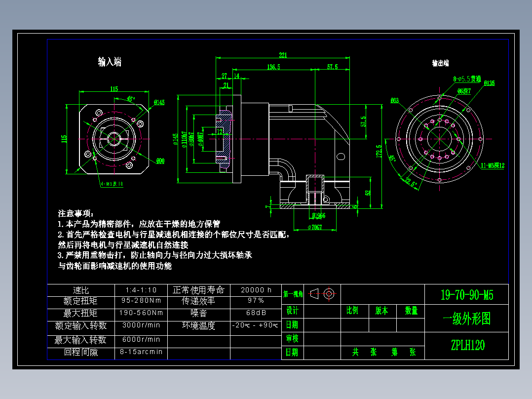Click the first-angle projection symbol

[x=323, y=294]
